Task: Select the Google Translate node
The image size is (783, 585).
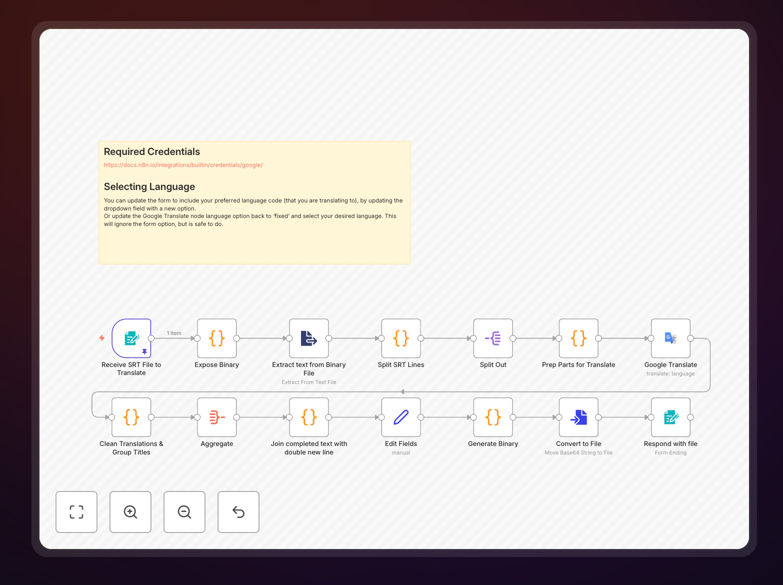Action: coord(671,338)
